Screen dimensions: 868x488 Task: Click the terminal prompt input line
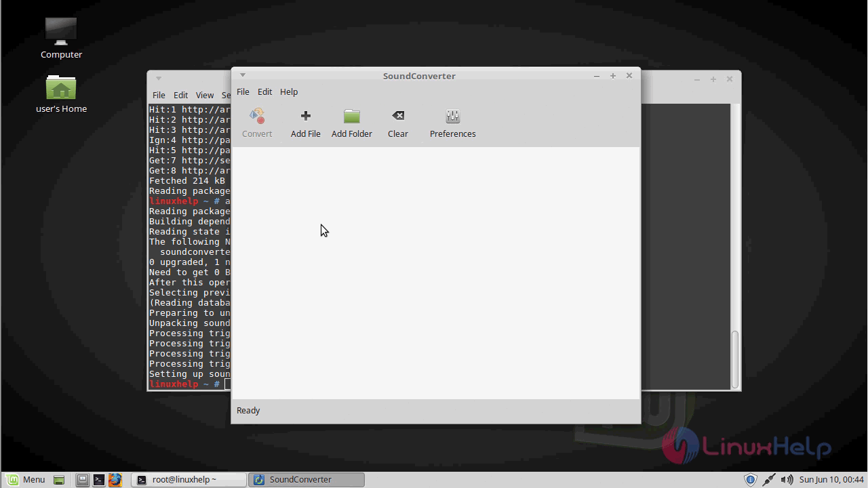coord(190,384)
